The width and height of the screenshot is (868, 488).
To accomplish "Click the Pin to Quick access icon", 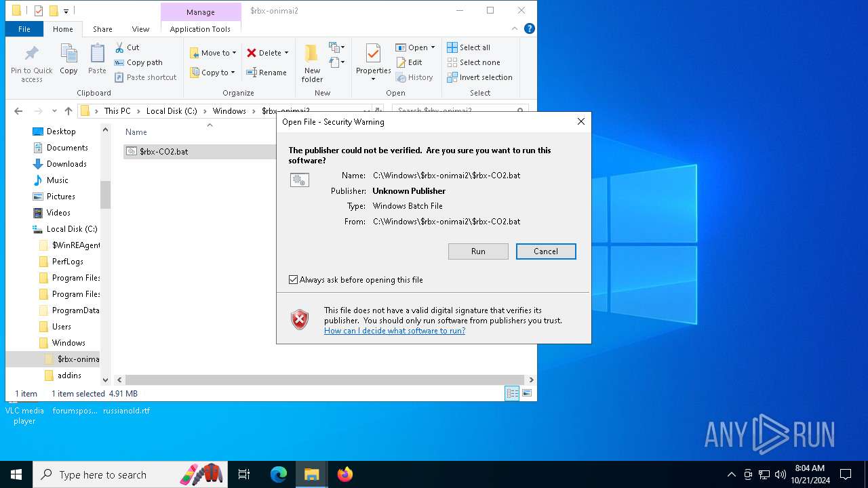I will click(31, 64).
